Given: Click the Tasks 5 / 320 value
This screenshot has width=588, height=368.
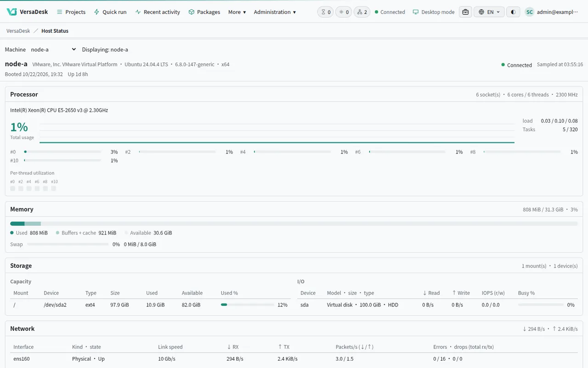Looking at the screenshot, I should click(570, 130).
